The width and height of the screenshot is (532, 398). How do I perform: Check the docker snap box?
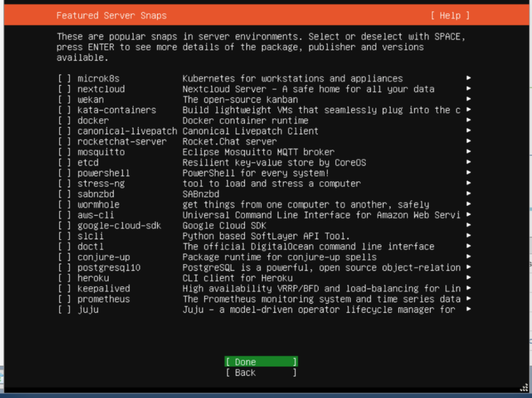[64, 121]
